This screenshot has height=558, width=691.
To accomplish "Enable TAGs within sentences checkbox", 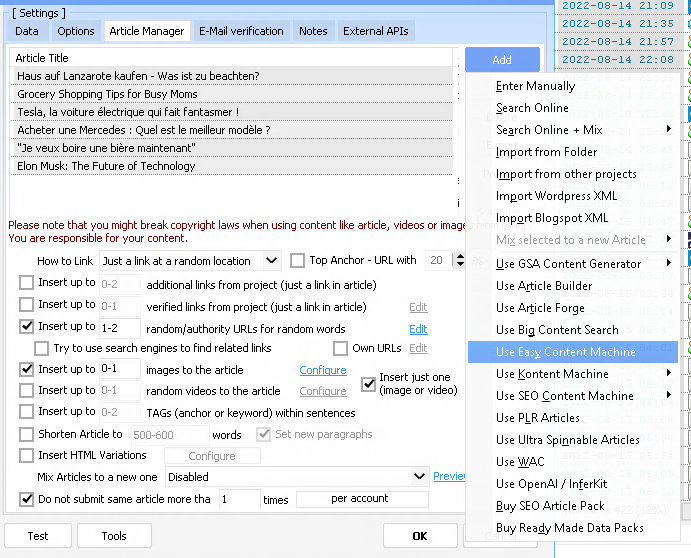I will pos(26,412).
